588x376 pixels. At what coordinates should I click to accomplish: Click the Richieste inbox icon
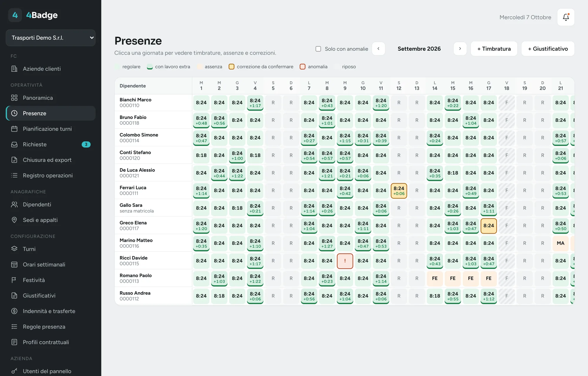(x=14, y=144)
